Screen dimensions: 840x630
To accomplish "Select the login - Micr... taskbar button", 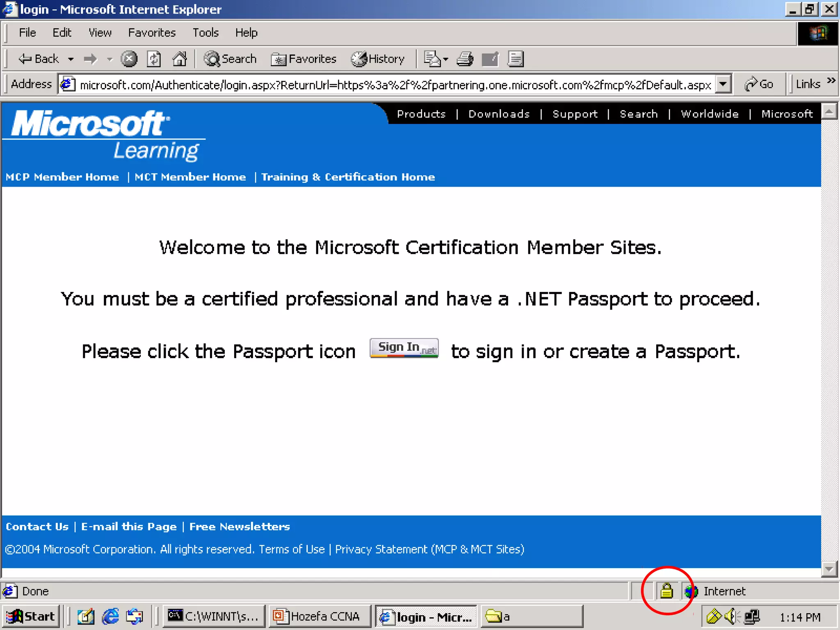I will 426,616.
